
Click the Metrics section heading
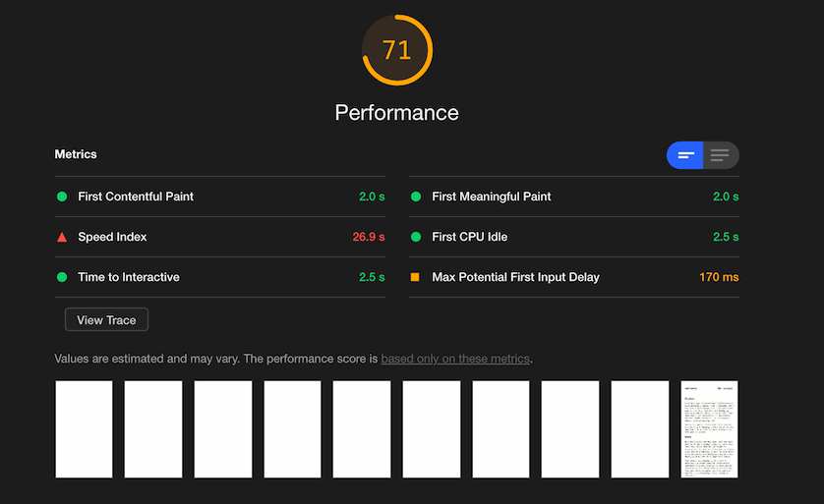point(76,154)
